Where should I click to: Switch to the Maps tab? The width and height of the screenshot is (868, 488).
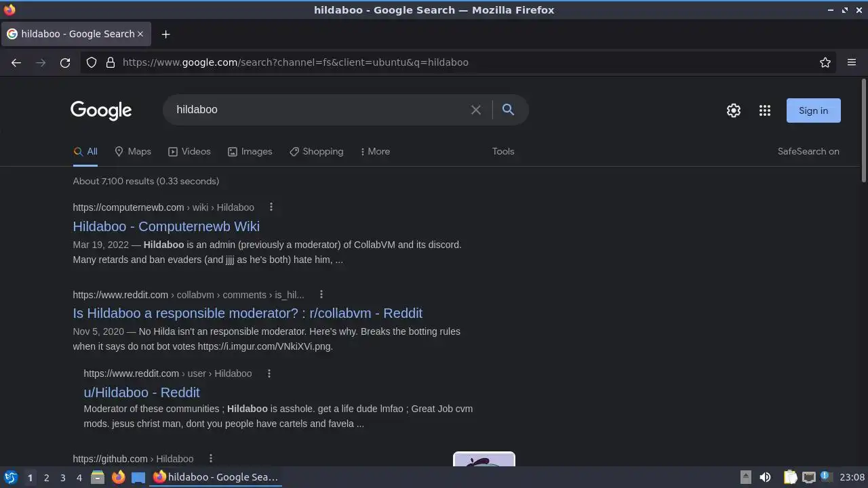(x=133, y=152)
